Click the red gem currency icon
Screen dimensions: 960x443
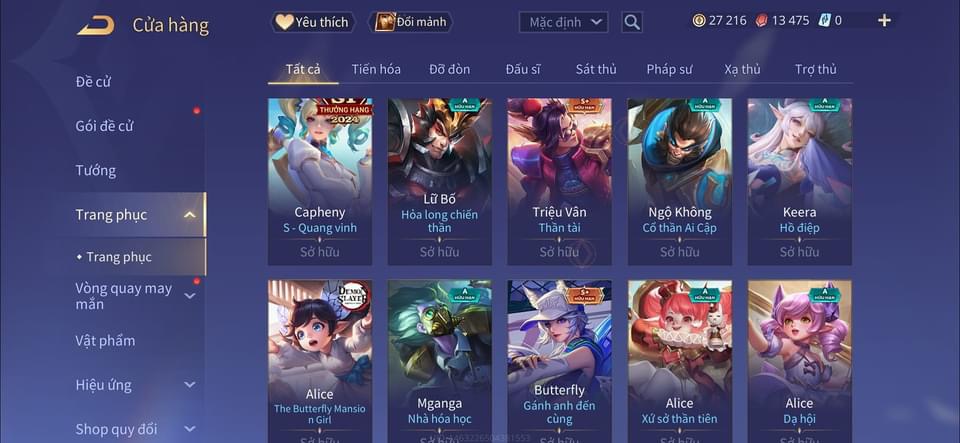[762, 20]
